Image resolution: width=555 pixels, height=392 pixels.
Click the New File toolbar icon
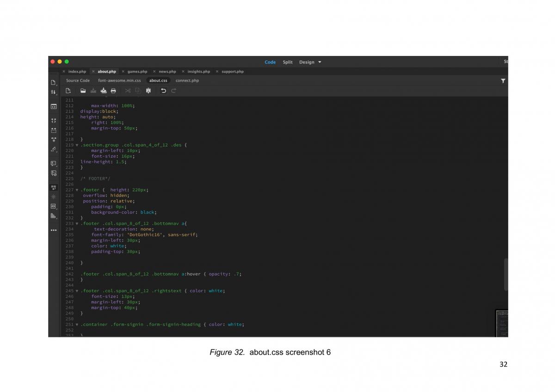click(68, 91)
